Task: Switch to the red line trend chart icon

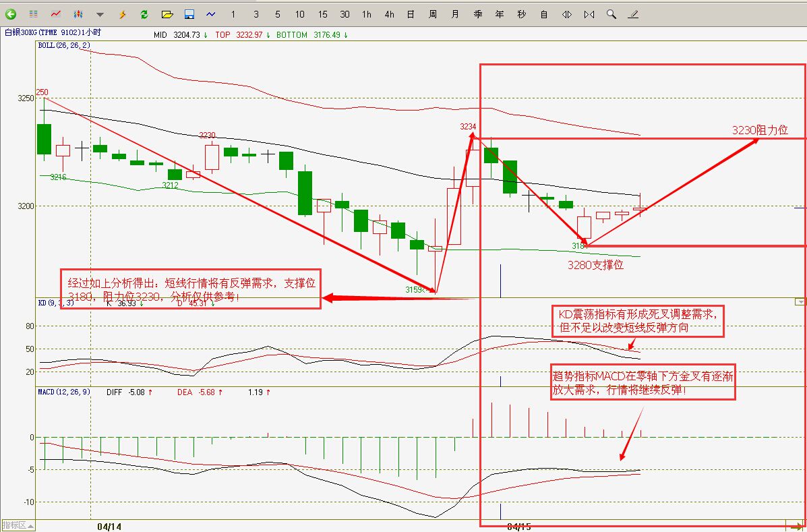Action: coord(55,14)
